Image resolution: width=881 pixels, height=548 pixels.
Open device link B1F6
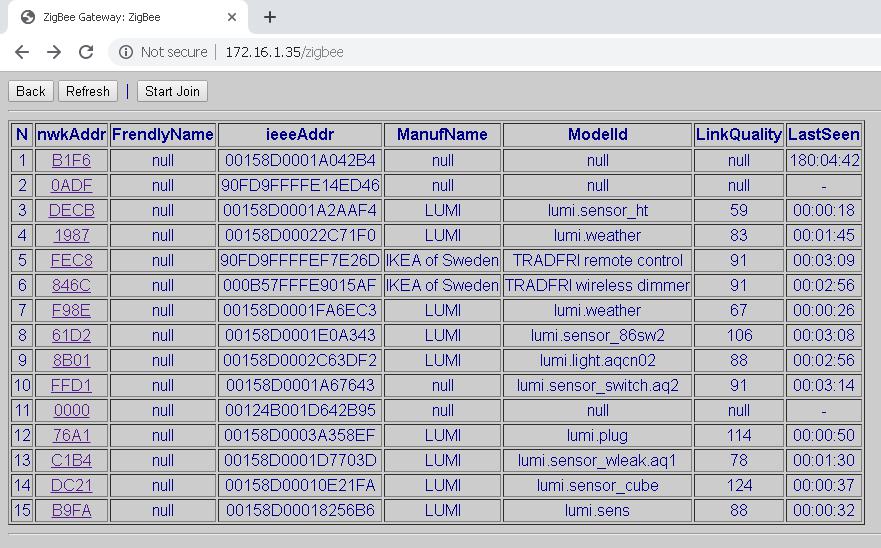coord(71,160)
